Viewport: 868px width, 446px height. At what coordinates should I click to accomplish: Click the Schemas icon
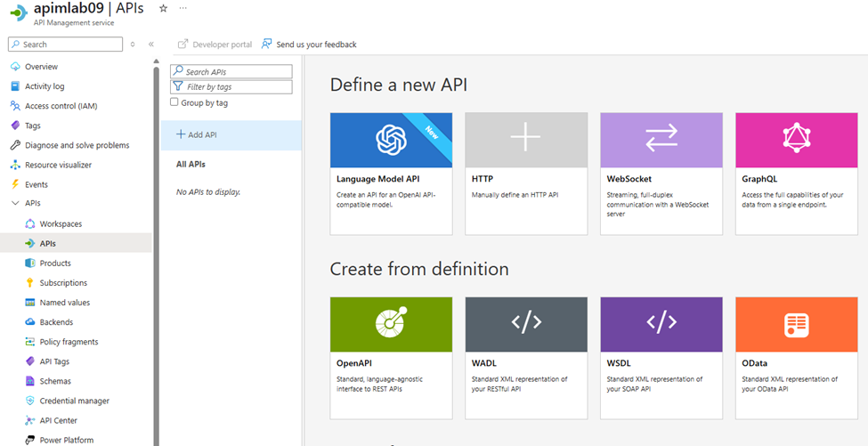(30, 381)
